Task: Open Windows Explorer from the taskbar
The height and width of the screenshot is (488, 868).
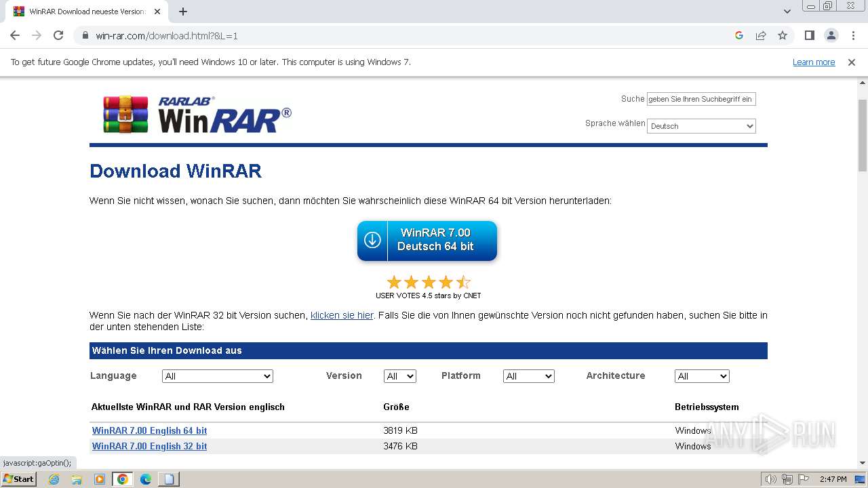Action: coord(77,479)
